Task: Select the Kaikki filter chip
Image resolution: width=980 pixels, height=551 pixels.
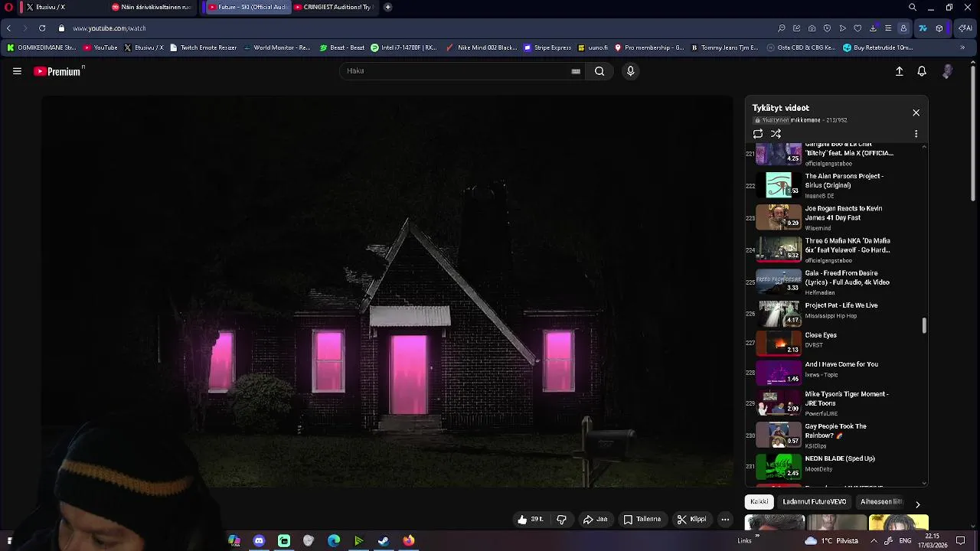Action: point(759,502)
